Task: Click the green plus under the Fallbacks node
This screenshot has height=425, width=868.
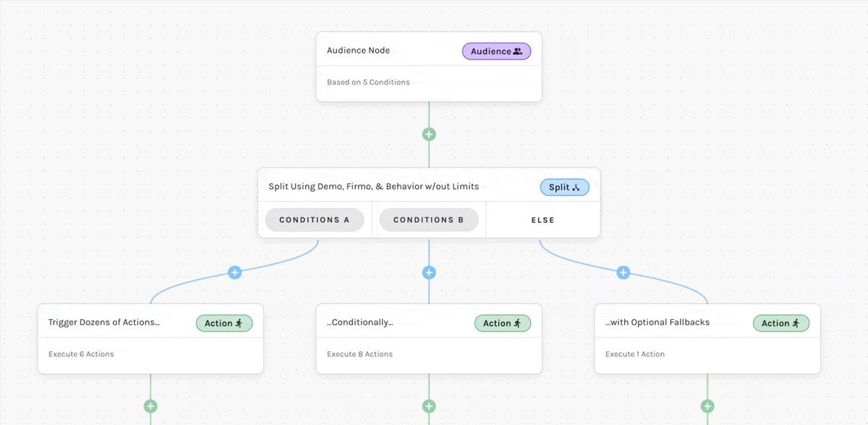Action: (x=707, y=406)
